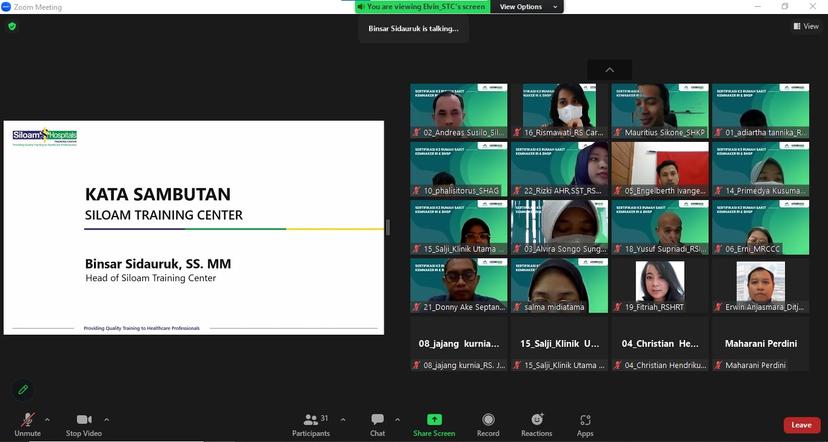The image size is (828, 442).
Task: Select the Mauritius Sikone_SHKP video tile
Action: (x=660, y=111)
